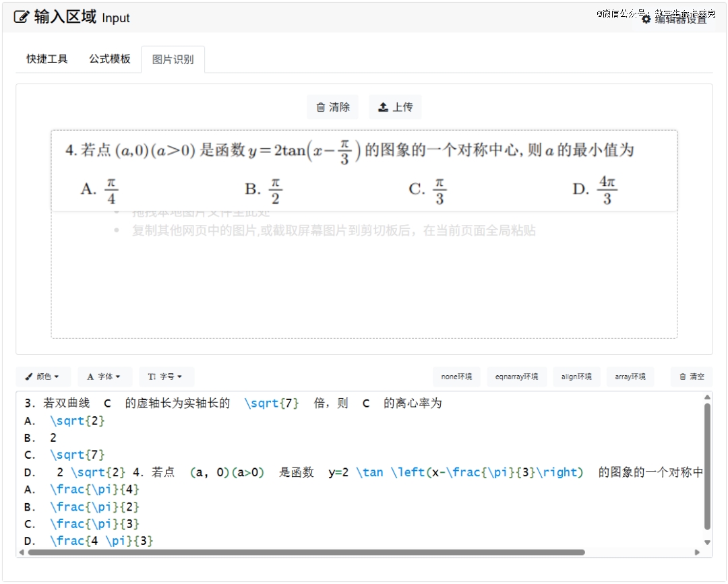
Task: Click the scroll-right arrow of the editor
Action: coord(697,552)
